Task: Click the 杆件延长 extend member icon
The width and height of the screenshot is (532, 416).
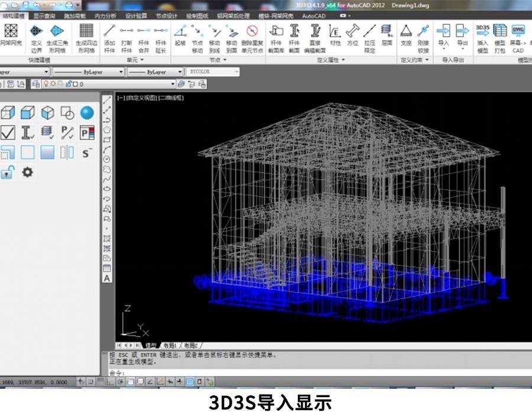Action: 161,38
